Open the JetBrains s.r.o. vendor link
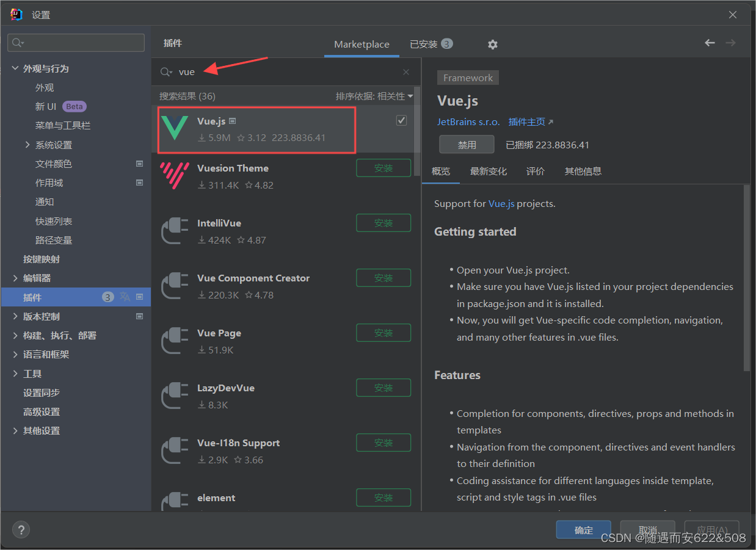This screenshot has height=550, width=756. point(468,121)
